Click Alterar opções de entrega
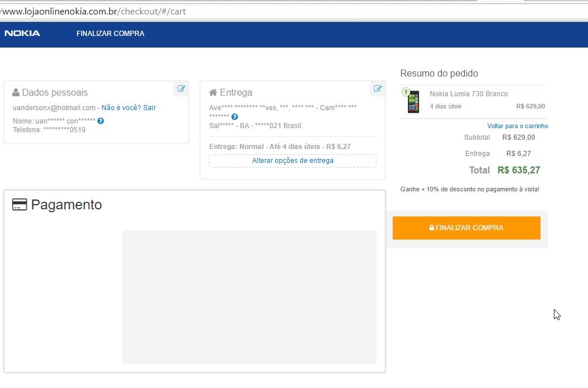The width and height of the screenshot is (588, 388). (293, 161)
